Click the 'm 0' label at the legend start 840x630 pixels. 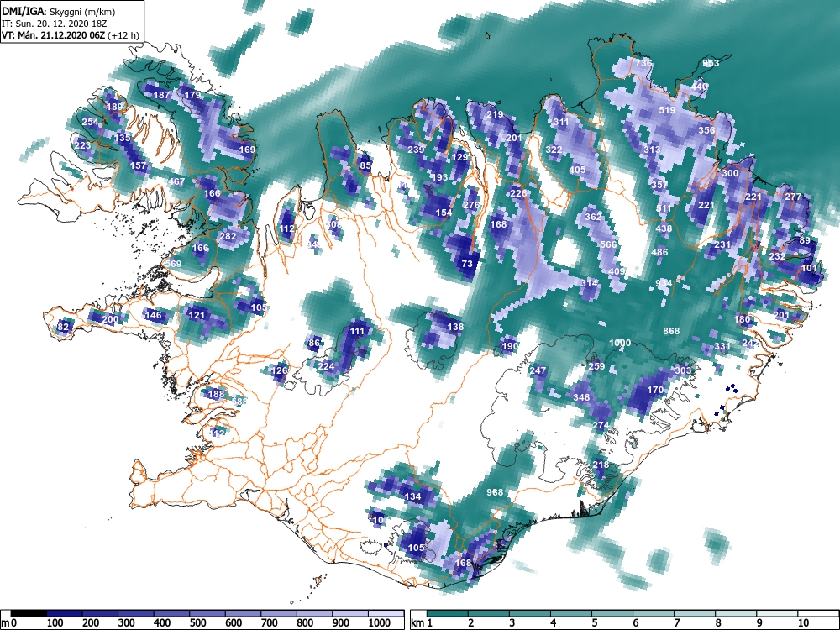7,623
